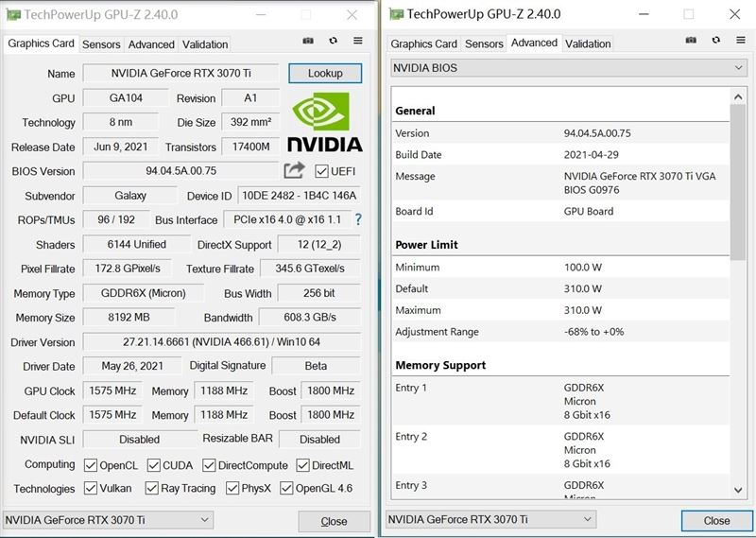Viewport: 756px width, 538px height.
Task: Click the Lookup button
Action: tap(325, 73)
